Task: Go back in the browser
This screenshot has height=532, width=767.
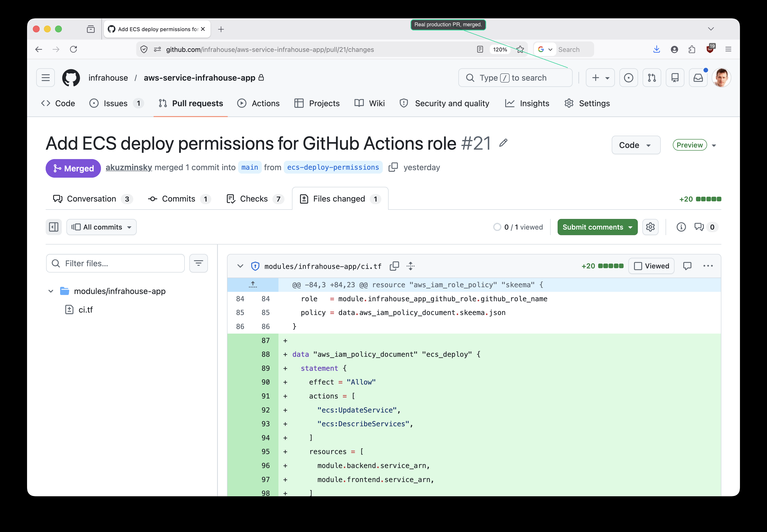Action: (39, 49)
